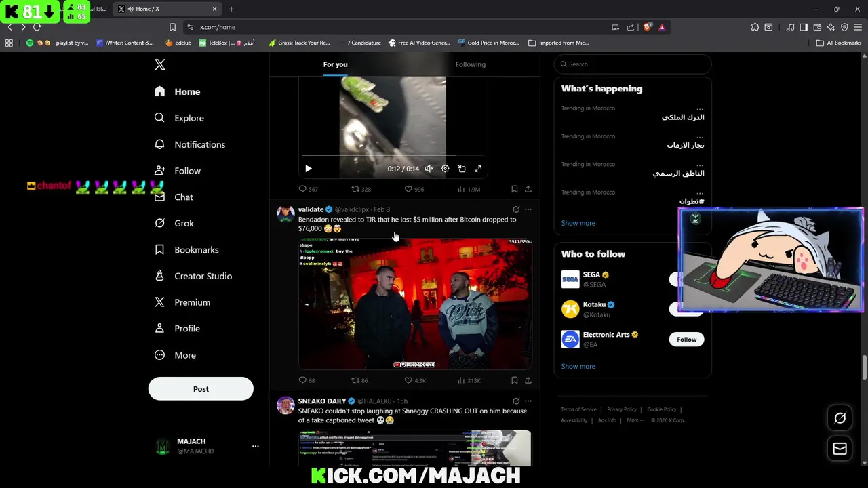
Task: Open Messages floating envelope button
Action: pos(840,449)
